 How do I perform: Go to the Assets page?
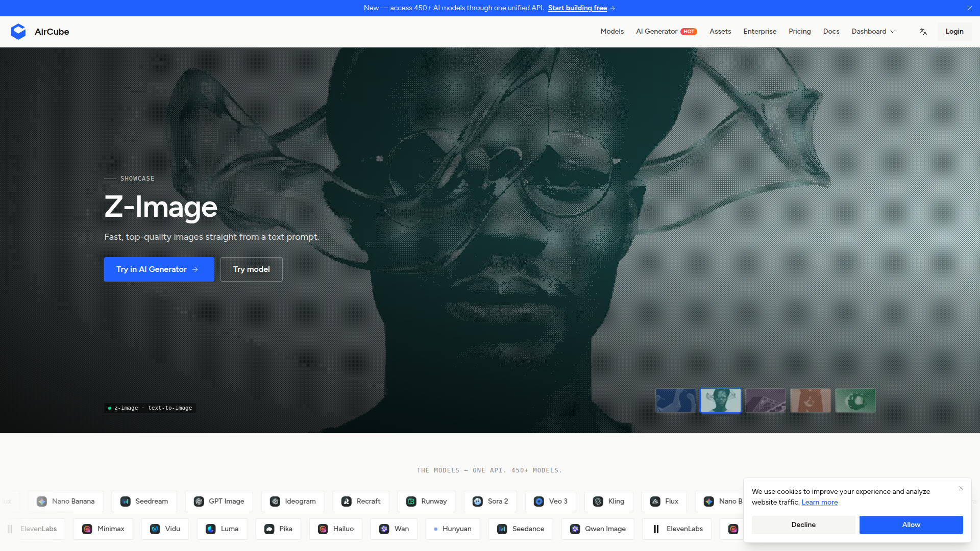(720, 32)
